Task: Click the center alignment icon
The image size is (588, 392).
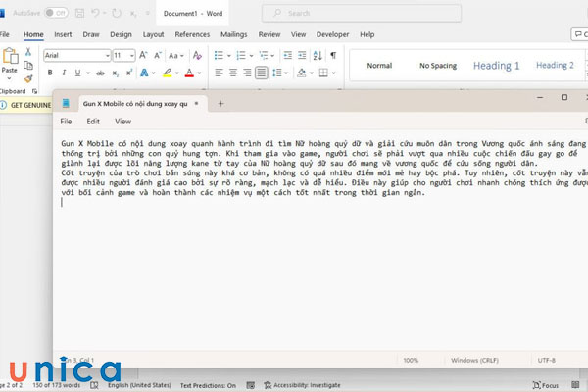Action: [x=233, y=73]
